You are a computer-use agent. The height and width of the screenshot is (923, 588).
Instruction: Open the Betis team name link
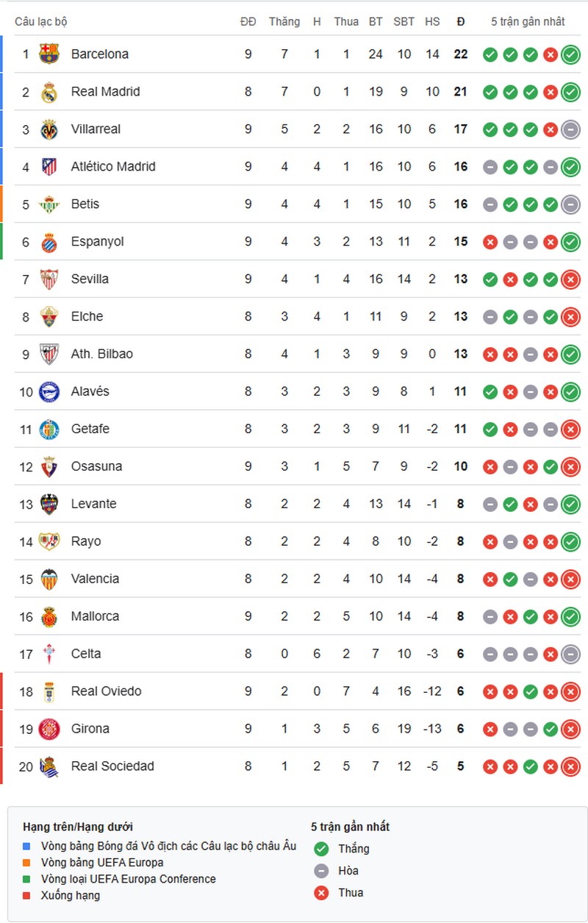coord(85,204)
